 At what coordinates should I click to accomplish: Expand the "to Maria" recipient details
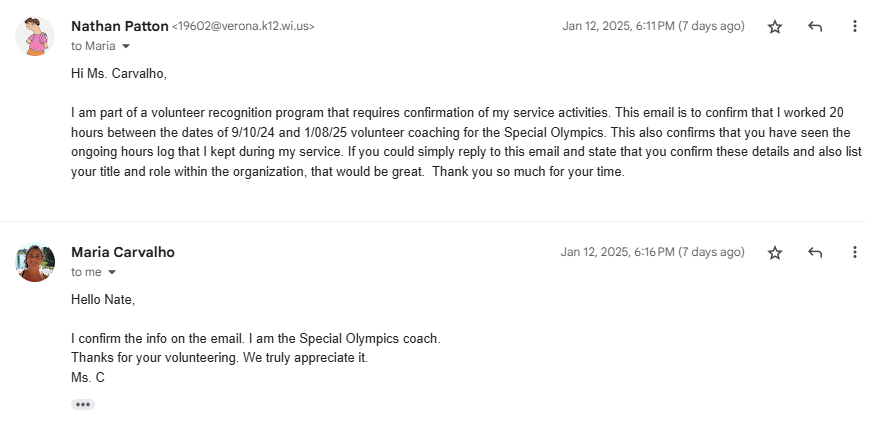(x=126, y=46)
